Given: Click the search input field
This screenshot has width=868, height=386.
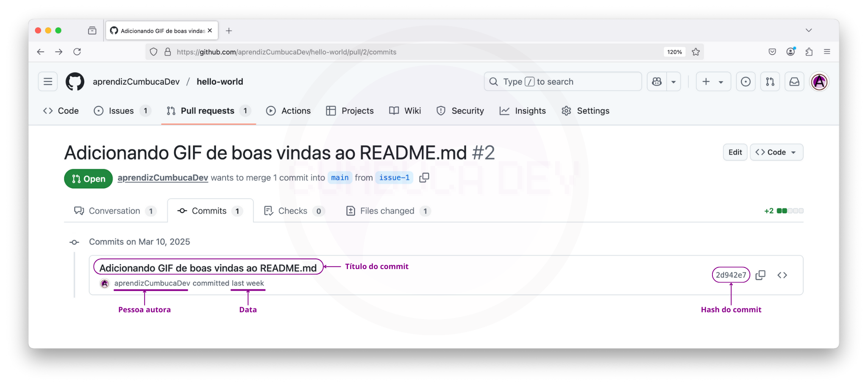Looking at the screenshot, I should click(x=562, y=82).
